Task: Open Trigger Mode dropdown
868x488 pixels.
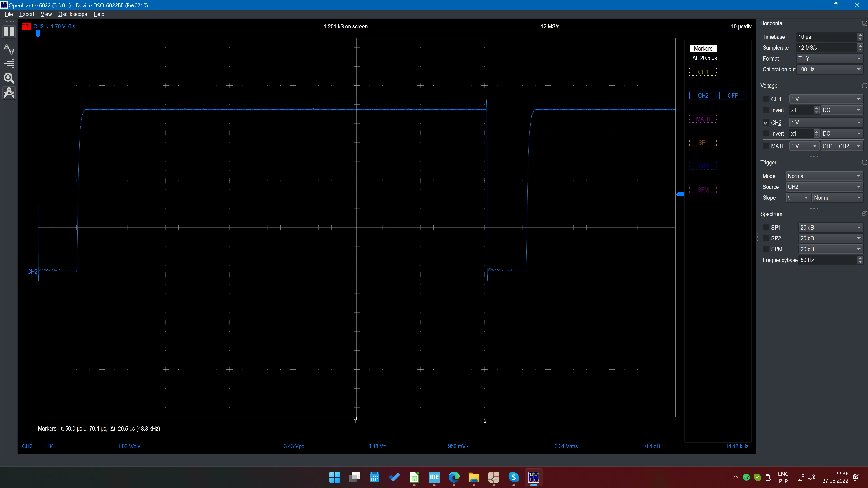Action: 824,176
